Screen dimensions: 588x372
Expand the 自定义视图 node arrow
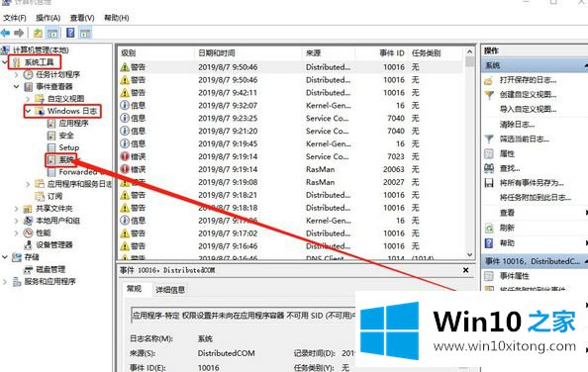tap(28, 99)
